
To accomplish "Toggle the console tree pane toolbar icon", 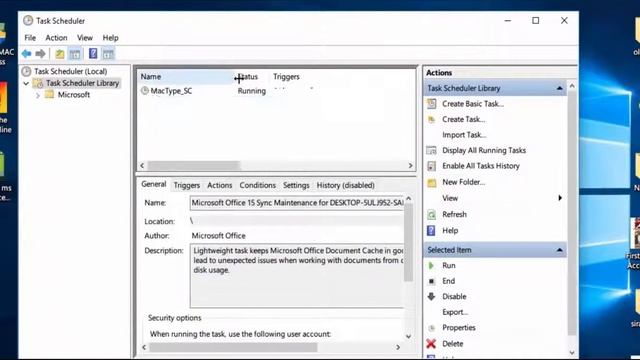I will click(75, 54).
